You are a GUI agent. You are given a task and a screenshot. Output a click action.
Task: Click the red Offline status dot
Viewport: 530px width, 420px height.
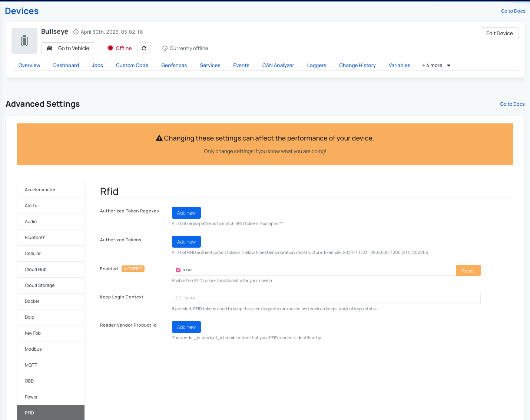110,48
